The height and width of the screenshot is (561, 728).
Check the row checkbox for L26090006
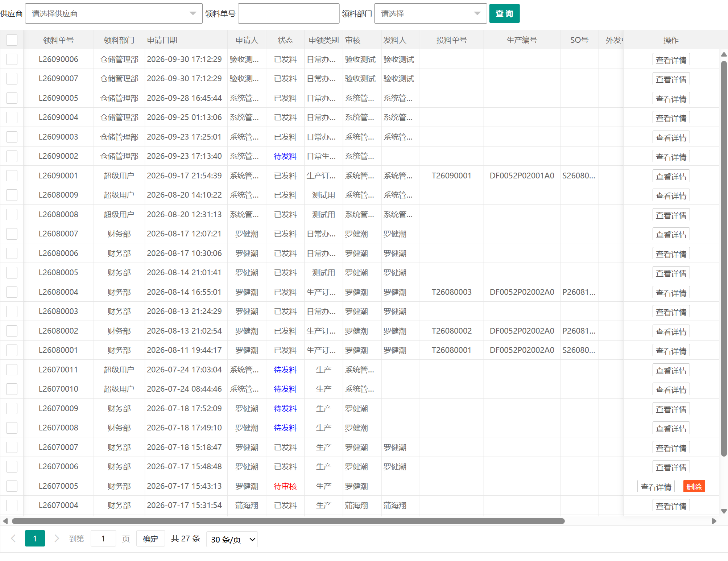tap(12, 59)
